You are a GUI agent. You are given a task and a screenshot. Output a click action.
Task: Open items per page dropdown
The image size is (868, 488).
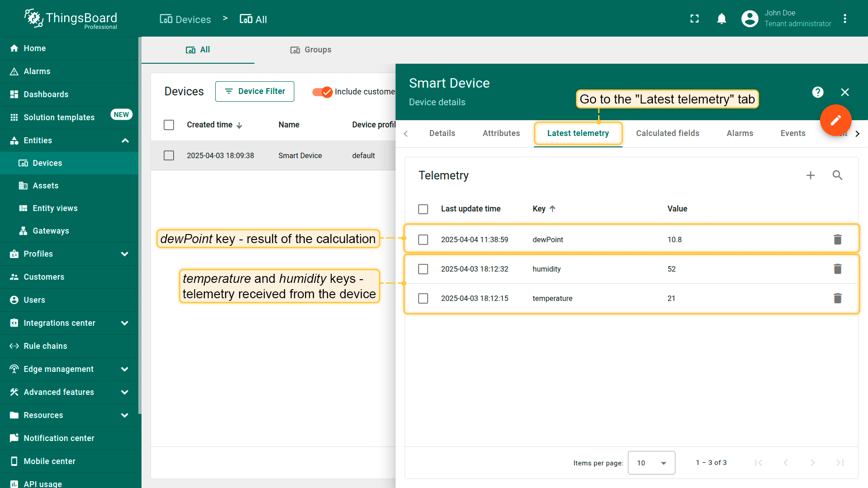(651, 463)
